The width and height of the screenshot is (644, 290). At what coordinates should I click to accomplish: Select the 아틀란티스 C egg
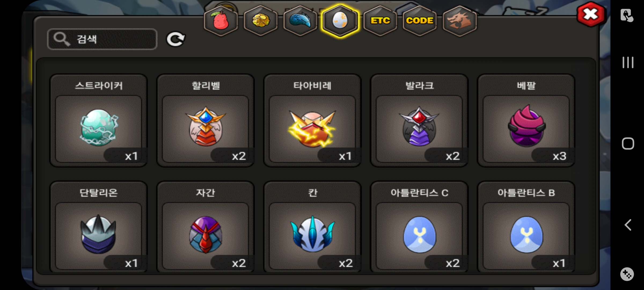coord(419,227)
